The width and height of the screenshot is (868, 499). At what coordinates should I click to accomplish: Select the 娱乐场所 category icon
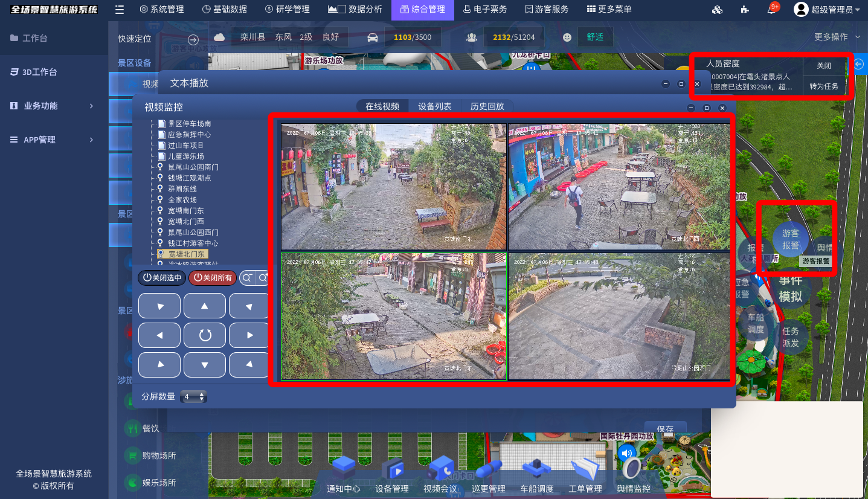pyautogui.click(x=132, y=483)
